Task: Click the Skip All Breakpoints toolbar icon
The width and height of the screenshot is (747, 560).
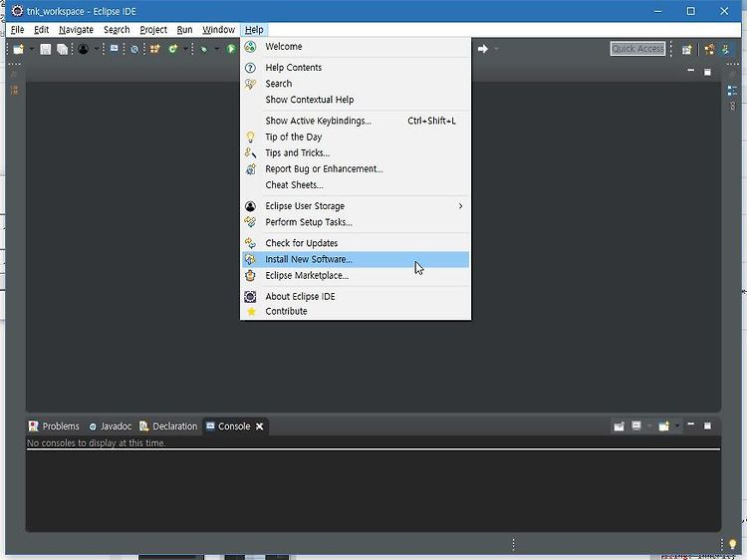Action: (x=134, y=49)
